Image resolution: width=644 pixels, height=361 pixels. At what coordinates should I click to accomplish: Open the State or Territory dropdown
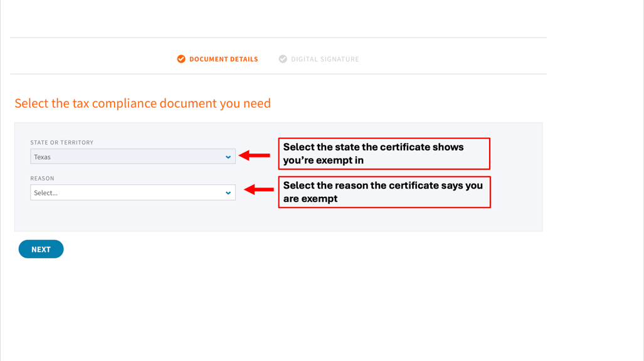[133, 157]
